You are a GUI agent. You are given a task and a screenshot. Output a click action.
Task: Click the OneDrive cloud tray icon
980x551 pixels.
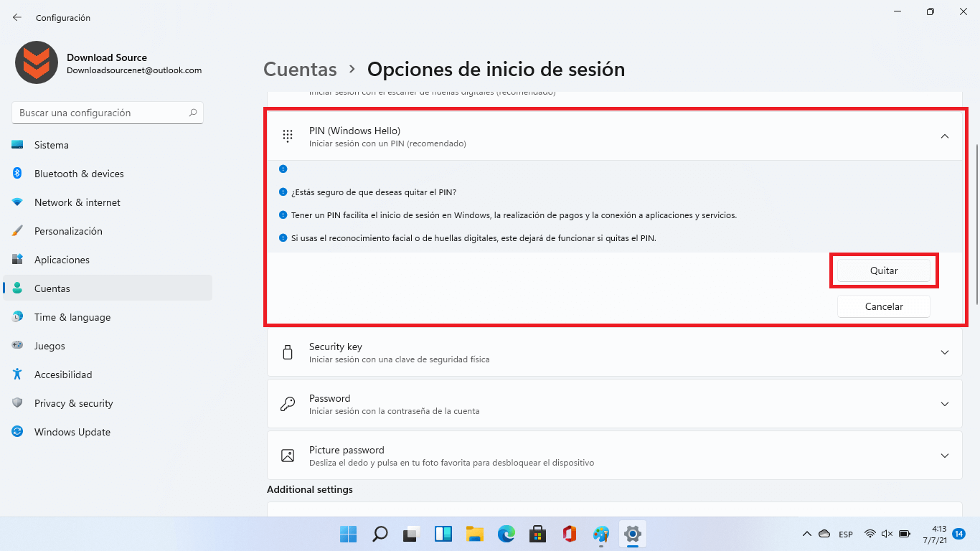824,534
